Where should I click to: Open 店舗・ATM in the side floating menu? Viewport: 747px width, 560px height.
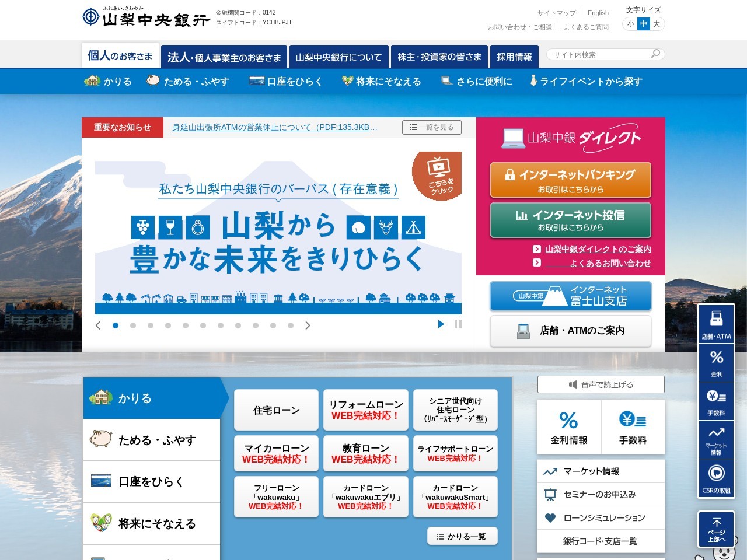(716, 324)
